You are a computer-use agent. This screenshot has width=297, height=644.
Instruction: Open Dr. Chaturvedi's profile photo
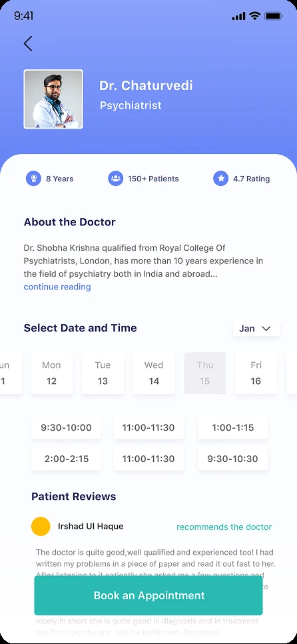53,99
